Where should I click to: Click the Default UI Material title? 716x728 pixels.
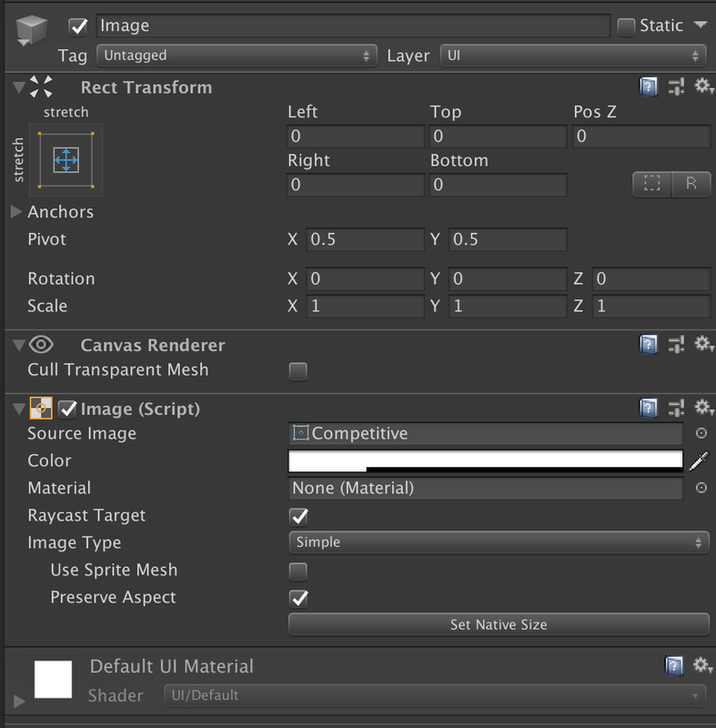pos(172,666)
